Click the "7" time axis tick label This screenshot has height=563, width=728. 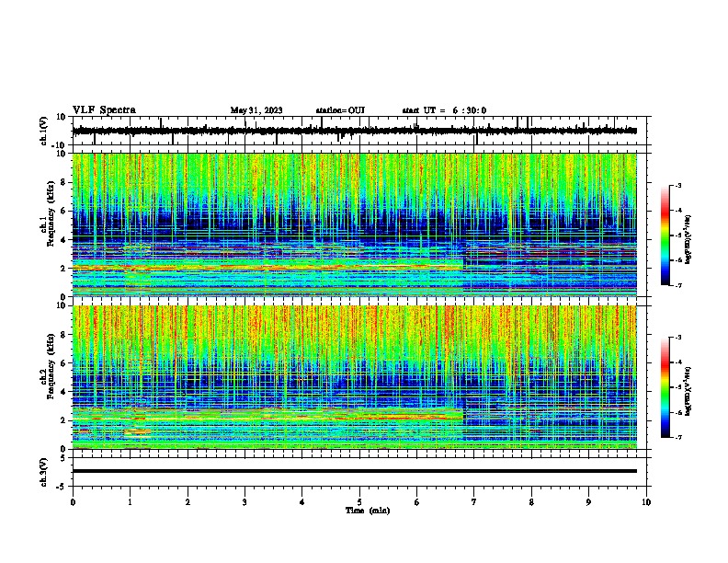click(x=474, y=502)
